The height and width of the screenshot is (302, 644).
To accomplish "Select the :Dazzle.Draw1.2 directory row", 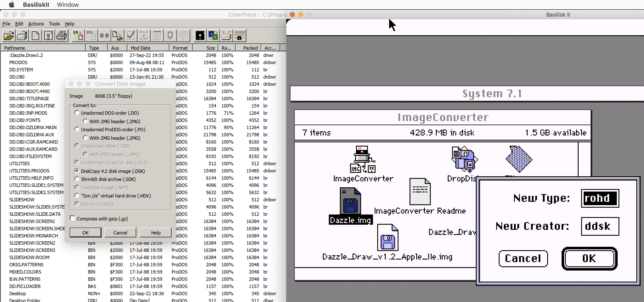I will [143, 55].
